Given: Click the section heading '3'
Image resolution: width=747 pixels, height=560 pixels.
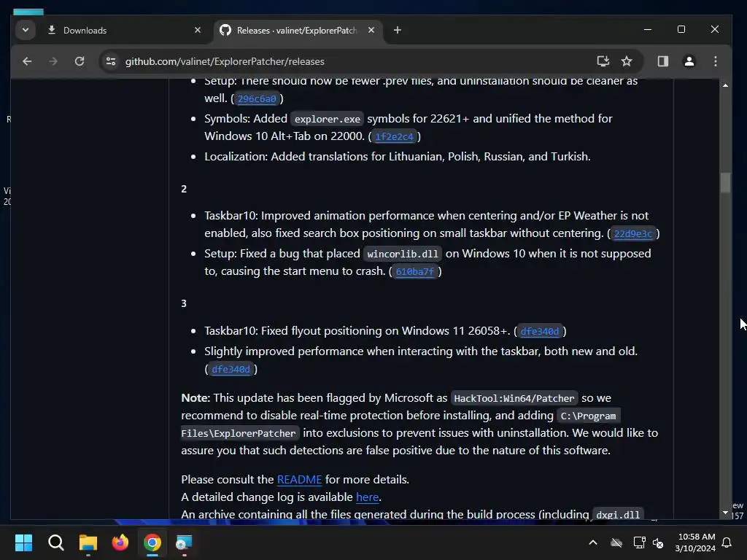Looking at the screenshot, I should tap(184, 303).
